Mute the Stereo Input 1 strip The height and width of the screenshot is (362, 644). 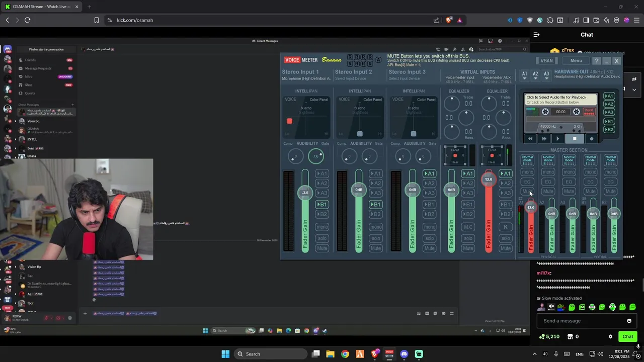[x=322, y=248]
